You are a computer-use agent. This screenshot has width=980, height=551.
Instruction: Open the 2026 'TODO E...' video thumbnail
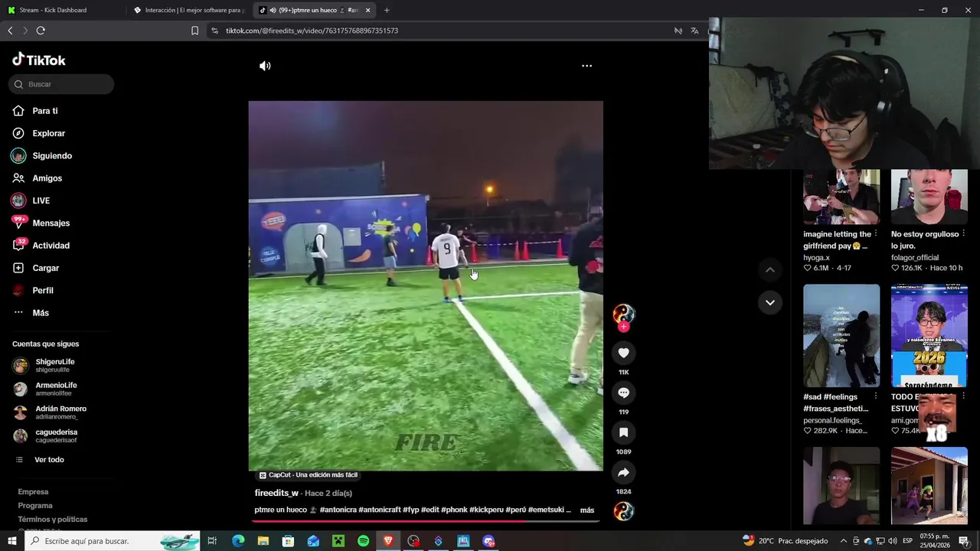click(929, 336)
